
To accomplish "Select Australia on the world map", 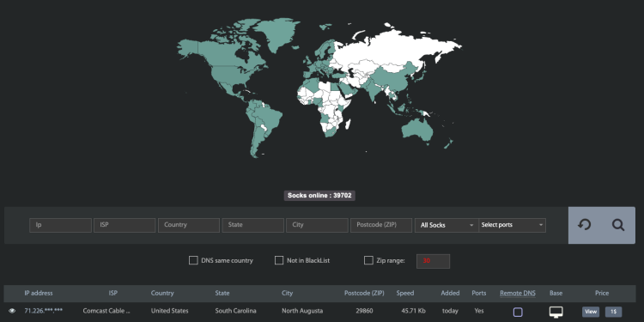I will coord(416,130).
